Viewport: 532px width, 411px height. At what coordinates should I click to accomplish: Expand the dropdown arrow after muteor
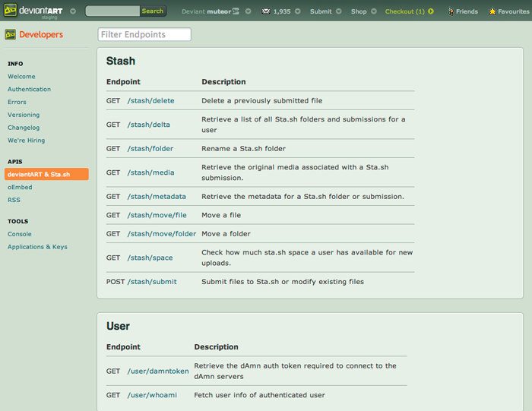[249, 11]
